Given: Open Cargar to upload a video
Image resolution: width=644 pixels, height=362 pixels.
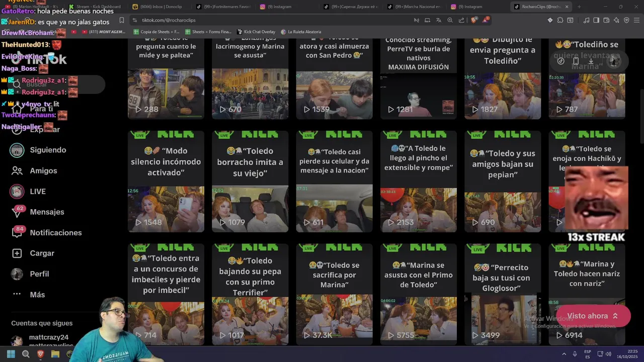Looking at the screenshot, I should [x=33, y=253].
